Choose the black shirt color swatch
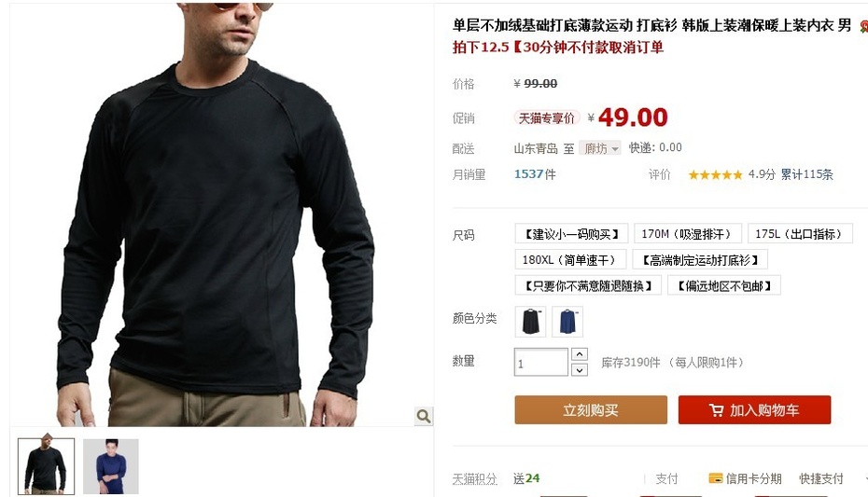Image resolution: width=868 pixels, height=497 pixels. coord(531,321)
